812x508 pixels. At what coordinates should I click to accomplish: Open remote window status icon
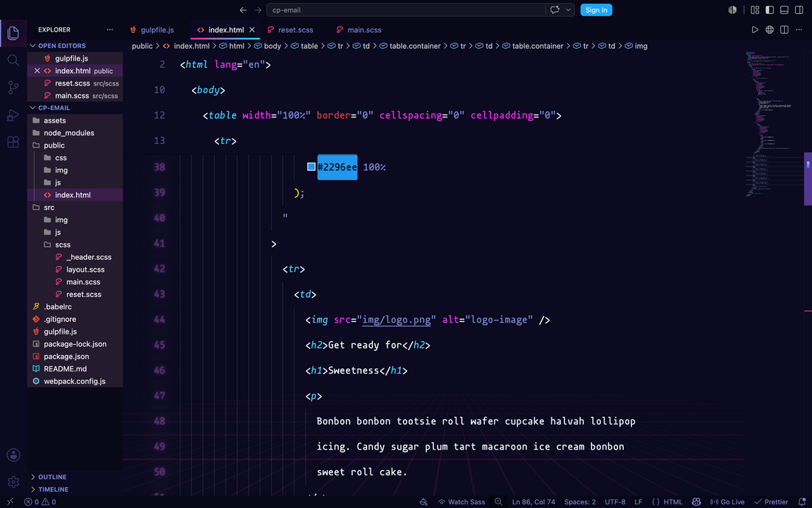(x=10, y=502)
